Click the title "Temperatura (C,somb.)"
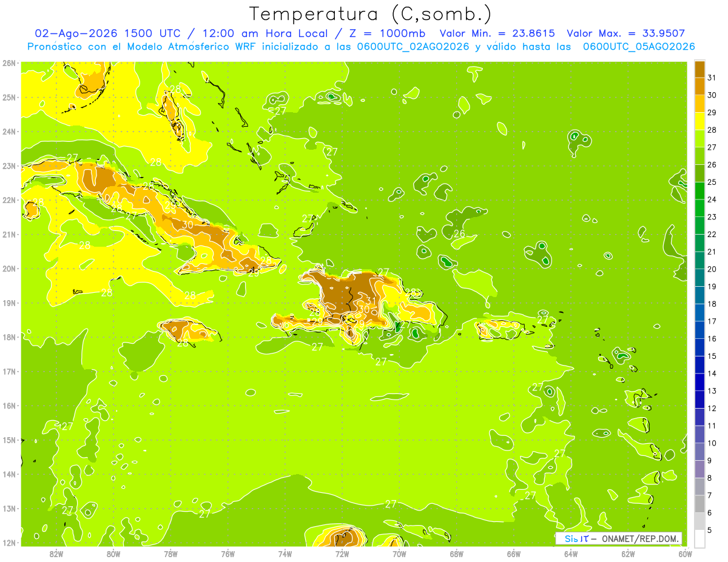The height and width of the screenshot is (562, 728). [370, 14]
